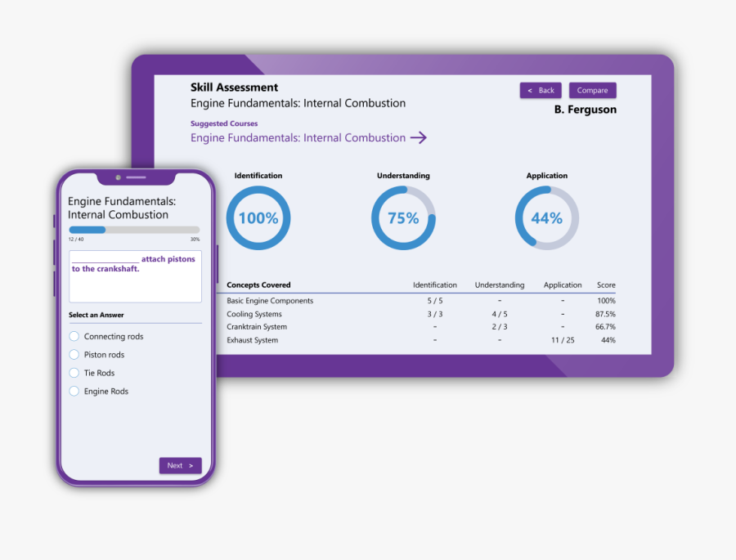736x560 pixels.
Task: Click the Back button on tablet
Action: tap(541, 91)
